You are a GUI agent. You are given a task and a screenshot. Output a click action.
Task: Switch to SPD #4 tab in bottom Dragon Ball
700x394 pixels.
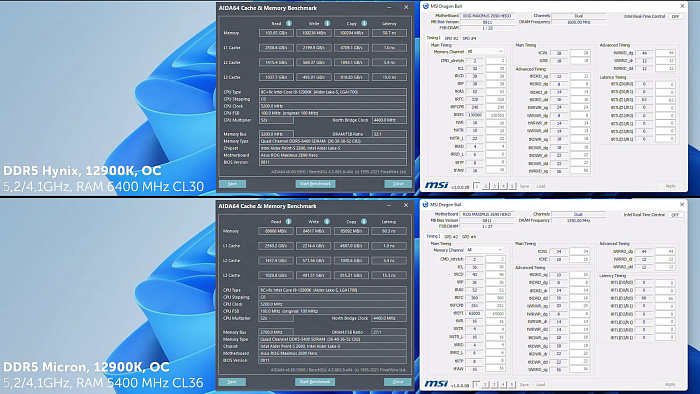tap(469, 237)
